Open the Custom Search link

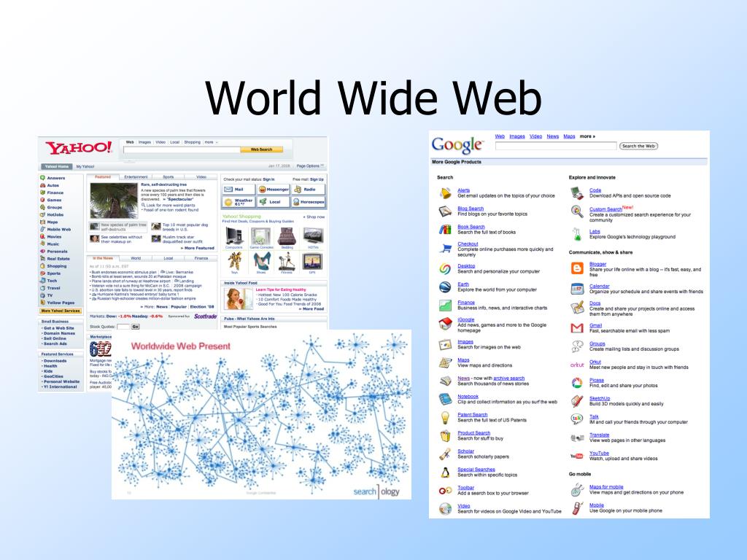click(x=605, y=209)
